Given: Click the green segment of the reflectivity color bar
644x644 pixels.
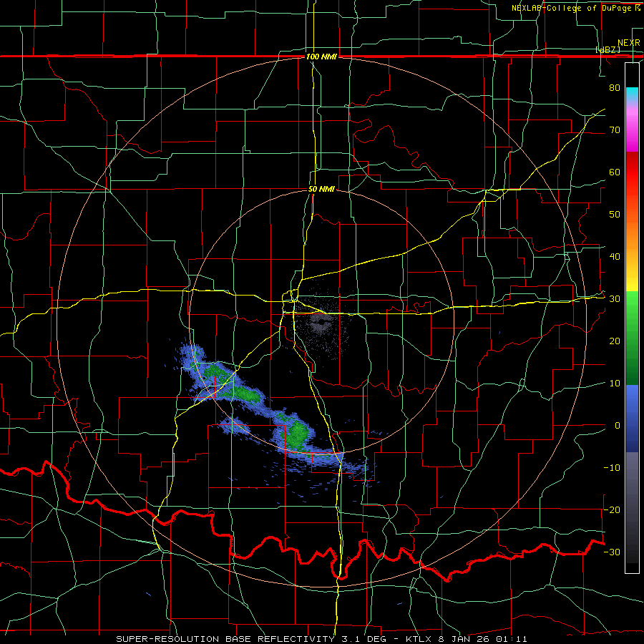Looking at the screenshot, I should [632, 338].
